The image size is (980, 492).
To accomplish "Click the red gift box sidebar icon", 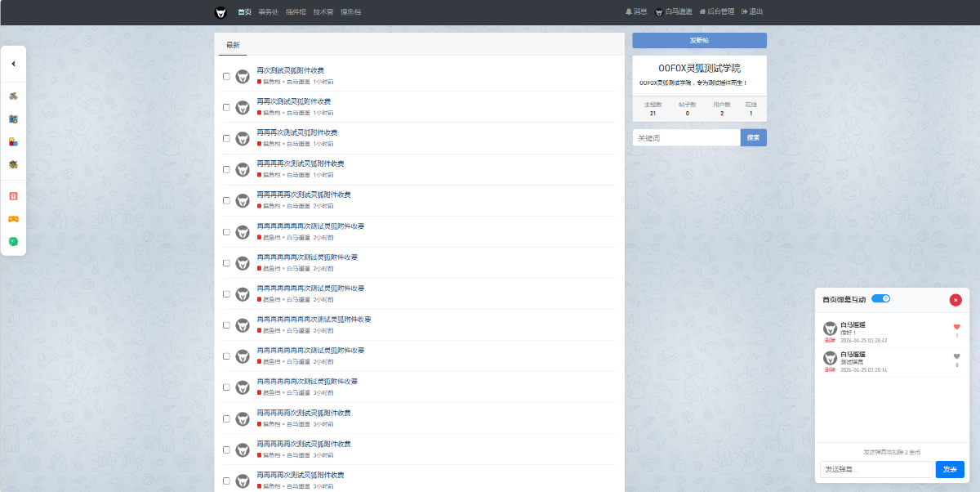I will 13,196.
